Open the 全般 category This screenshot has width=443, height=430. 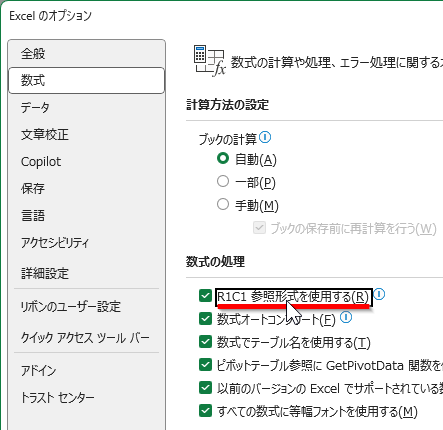[86, 53]
